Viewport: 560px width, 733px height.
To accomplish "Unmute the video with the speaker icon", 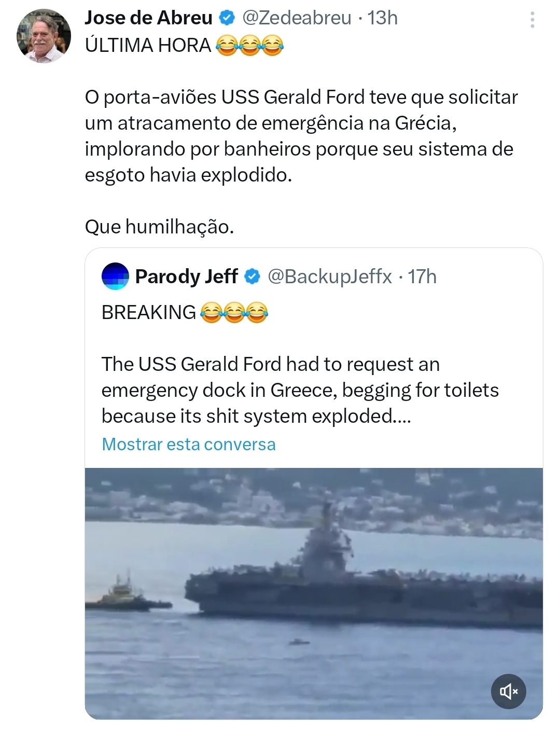I will pos(508,691).
